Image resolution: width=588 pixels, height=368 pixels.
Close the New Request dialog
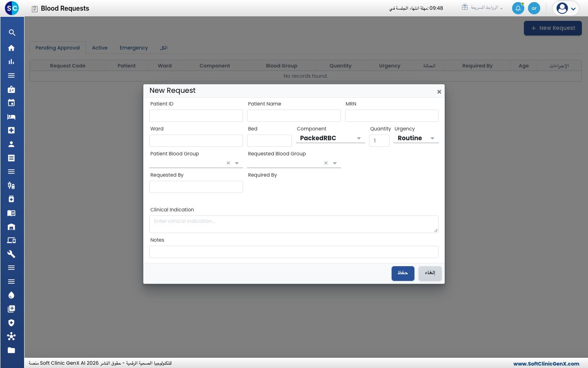(439, 92)
